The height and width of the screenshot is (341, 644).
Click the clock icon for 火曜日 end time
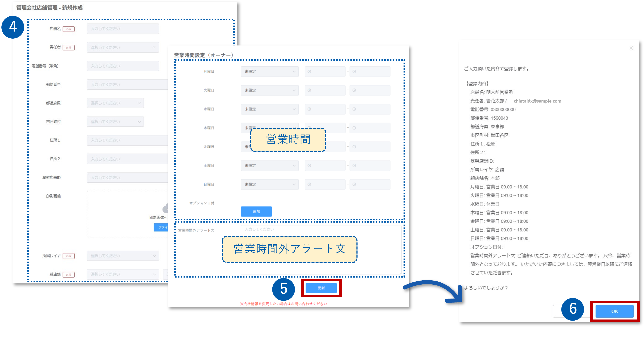click(354, 90)
